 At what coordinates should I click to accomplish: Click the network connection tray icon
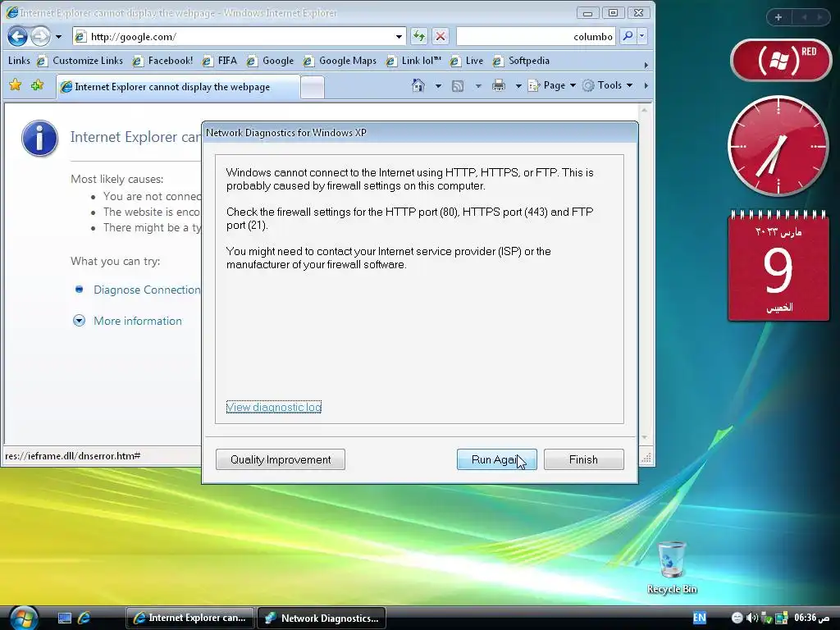click(766, 618)
